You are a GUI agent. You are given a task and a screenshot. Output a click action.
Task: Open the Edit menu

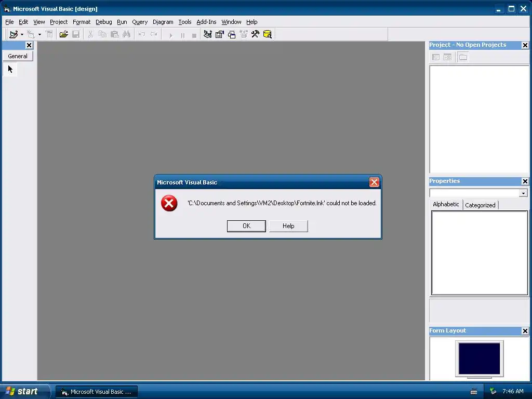click(x=23, y=22)
